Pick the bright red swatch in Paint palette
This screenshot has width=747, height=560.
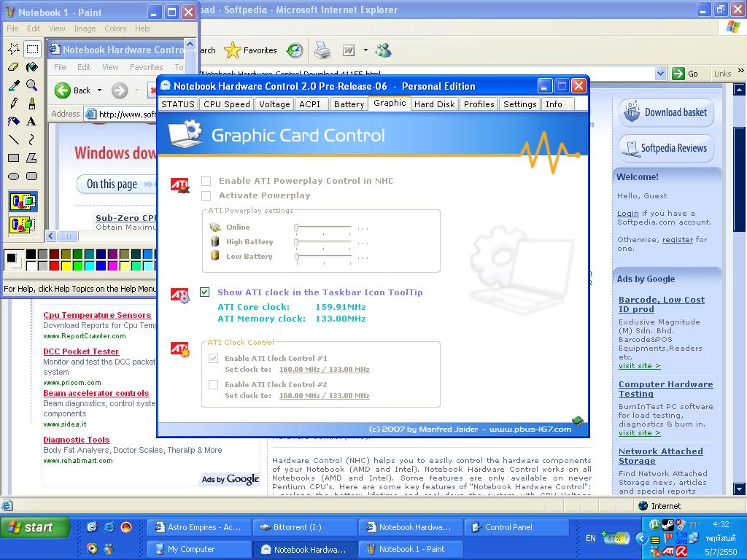coord(54,265)
